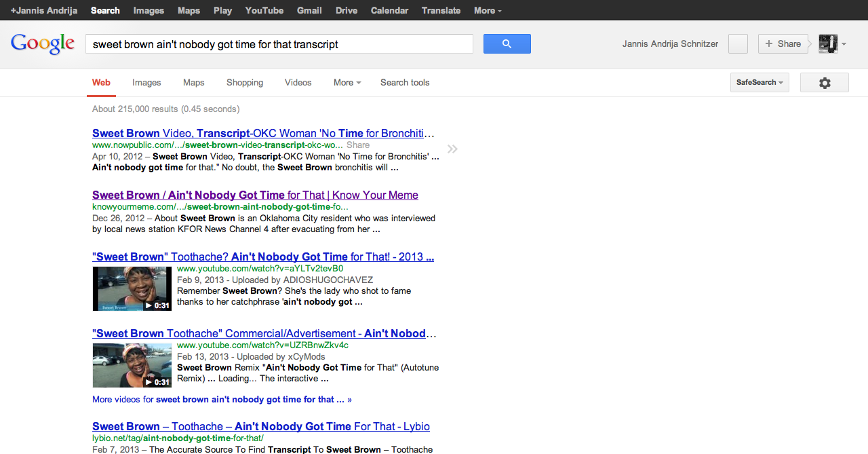This screenshot has width=868, height=454.
Task: Switch to the Maps search tab
Action: (193, 83)
